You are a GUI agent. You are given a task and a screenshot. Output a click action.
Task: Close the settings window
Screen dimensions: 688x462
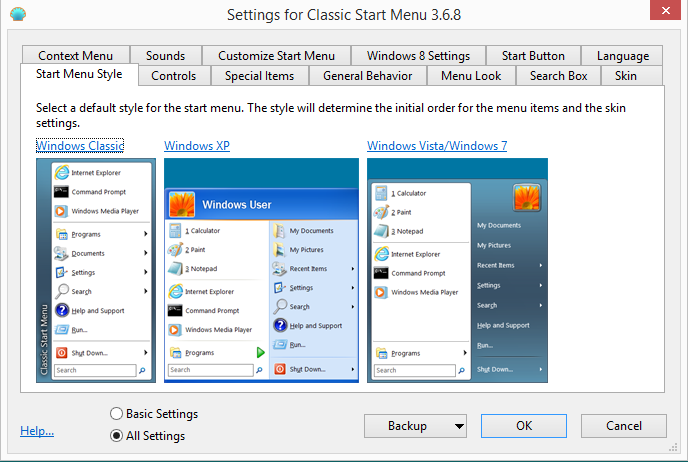point(666,10)
